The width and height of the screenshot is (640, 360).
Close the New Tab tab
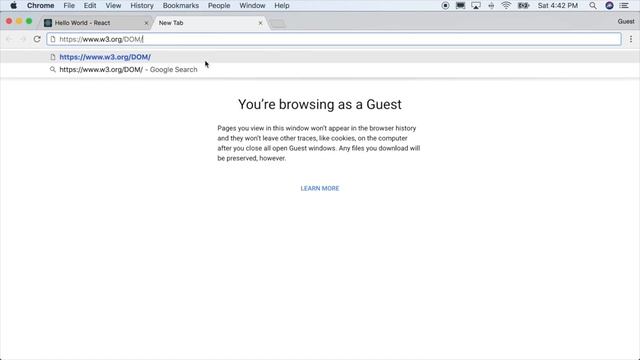(260, 23)
